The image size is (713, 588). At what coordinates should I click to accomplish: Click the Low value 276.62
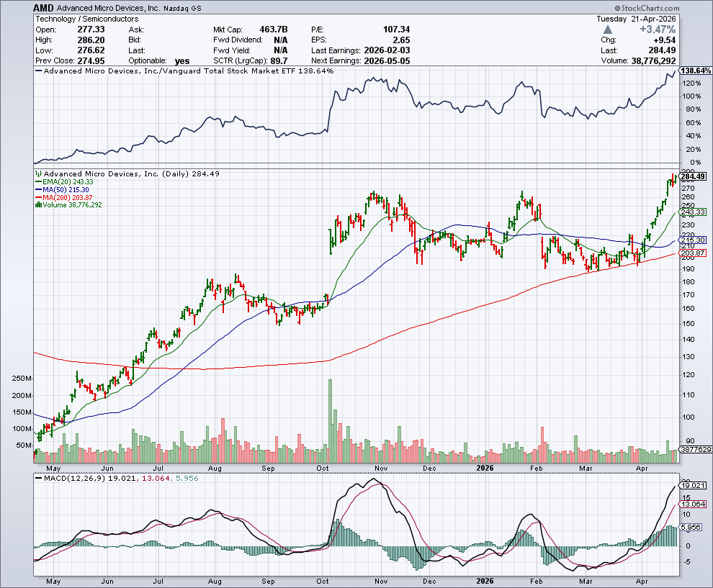pyautogui.click(x=91, y=50)
